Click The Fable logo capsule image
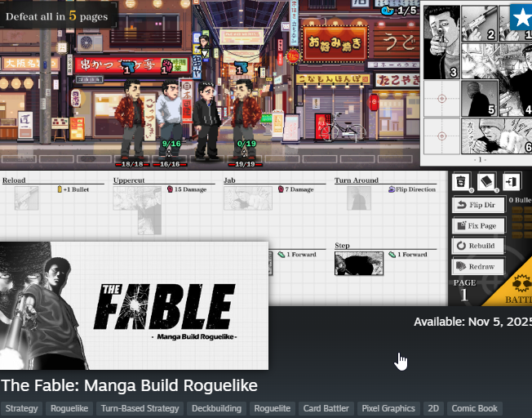The height and width of the screenshot is (418, 532). tap(134, 305)
